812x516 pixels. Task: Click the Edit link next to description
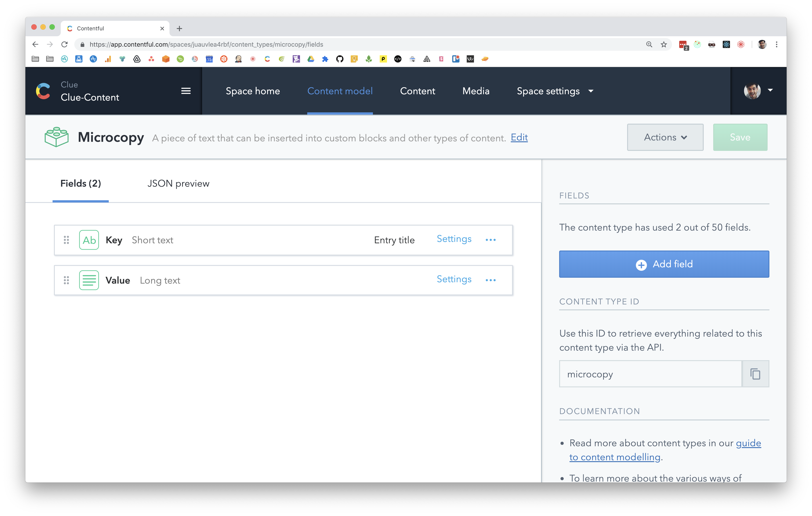(x=519, y=137)
